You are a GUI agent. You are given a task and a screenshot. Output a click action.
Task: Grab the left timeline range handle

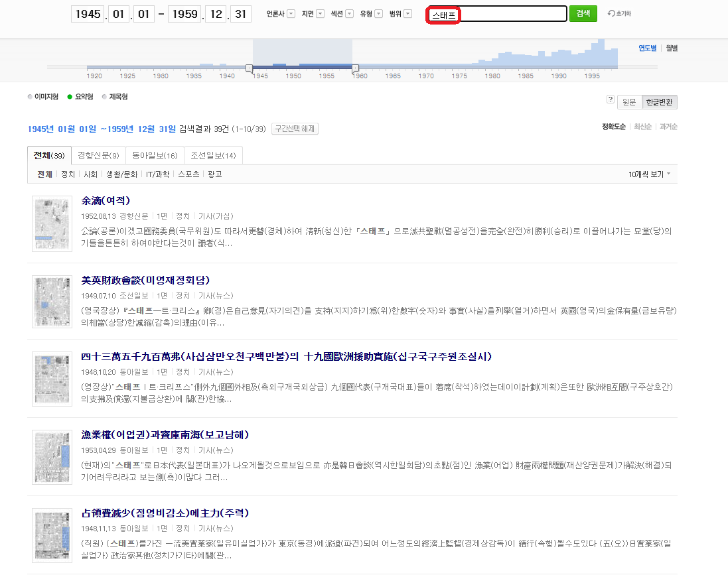250,69
